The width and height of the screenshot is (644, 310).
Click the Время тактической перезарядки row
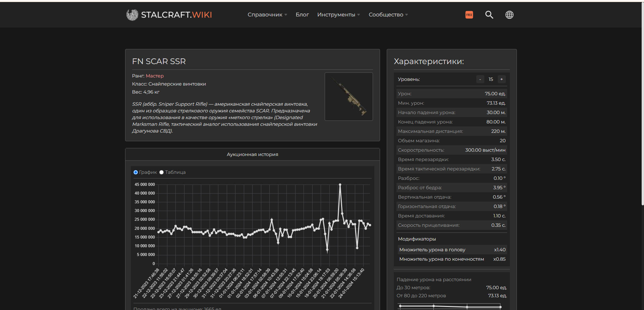(x=451, y=169)
